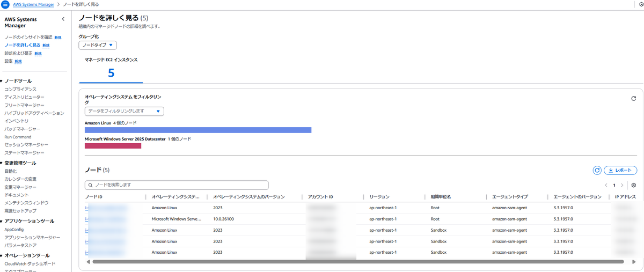644x272 pixels.
Task: Open 設定 in the sidebar
Action: (9, 61)
